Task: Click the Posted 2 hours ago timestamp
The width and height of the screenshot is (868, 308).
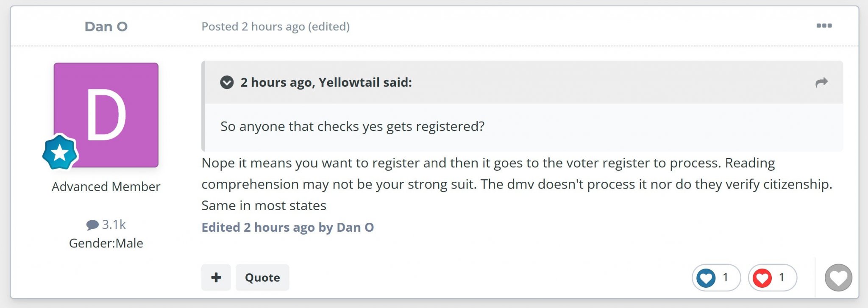Action: 253,26
